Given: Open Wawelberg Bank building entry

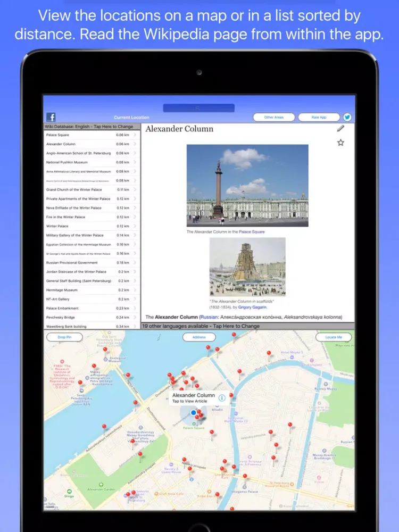Looking at the screenshot, I should [x=92, y=327].
